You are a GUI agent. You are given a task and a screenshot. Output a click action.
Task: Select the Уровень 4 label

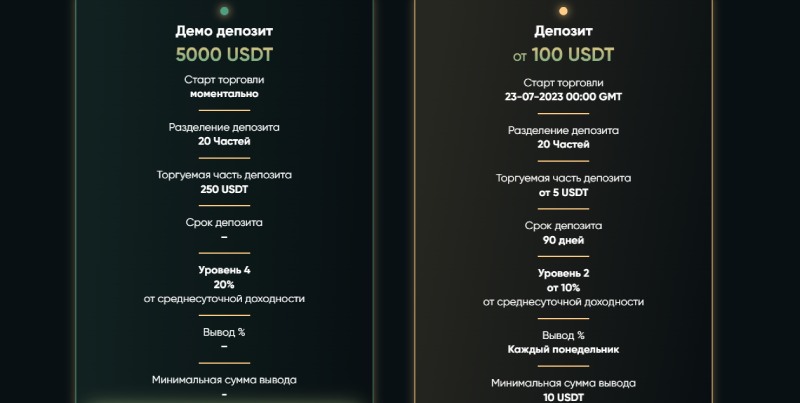(x=224, y=270)
